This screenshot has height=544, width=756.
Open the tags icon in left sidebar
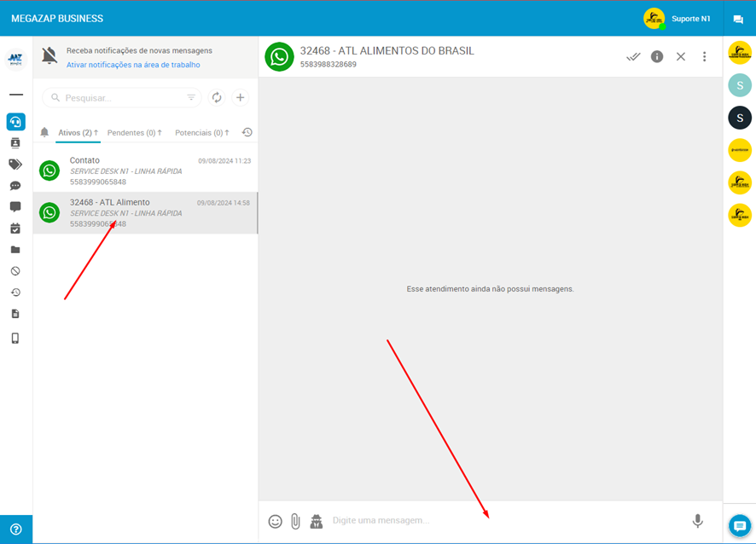[15, 164]
